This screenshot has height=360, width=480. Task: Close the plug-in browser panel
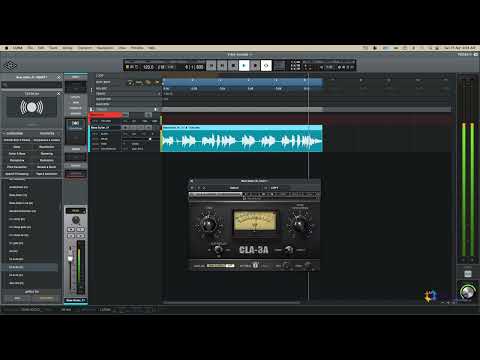pos(59,77)
